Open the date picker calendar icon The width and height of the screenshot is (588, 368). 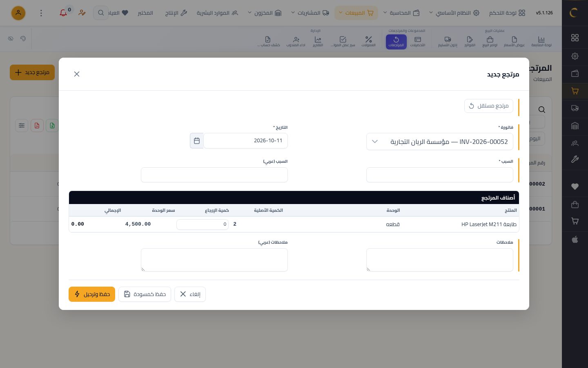pyautogui.click(x=197, y=141)
